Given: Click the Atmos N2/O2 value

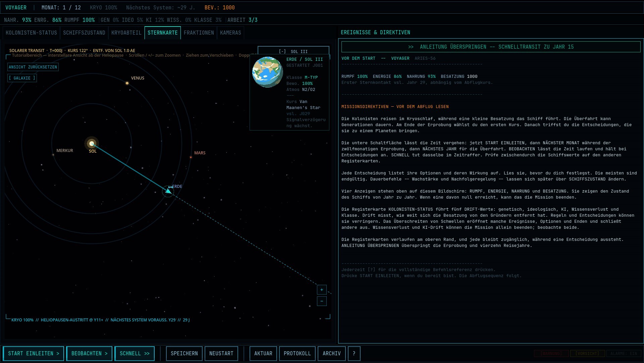Looking at the screenshot, I should click(x=309, y=89).
